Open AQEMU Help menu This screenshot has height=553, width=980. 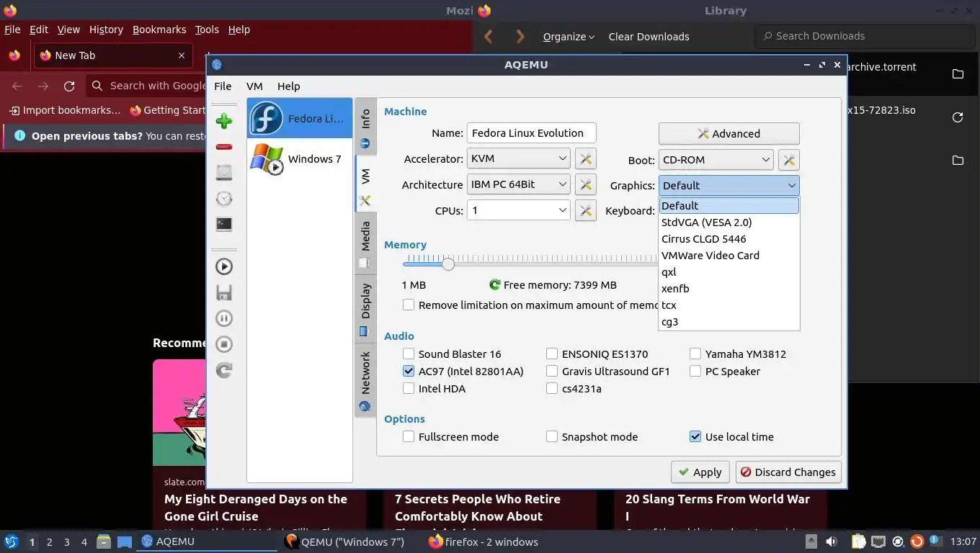(288, 86)
